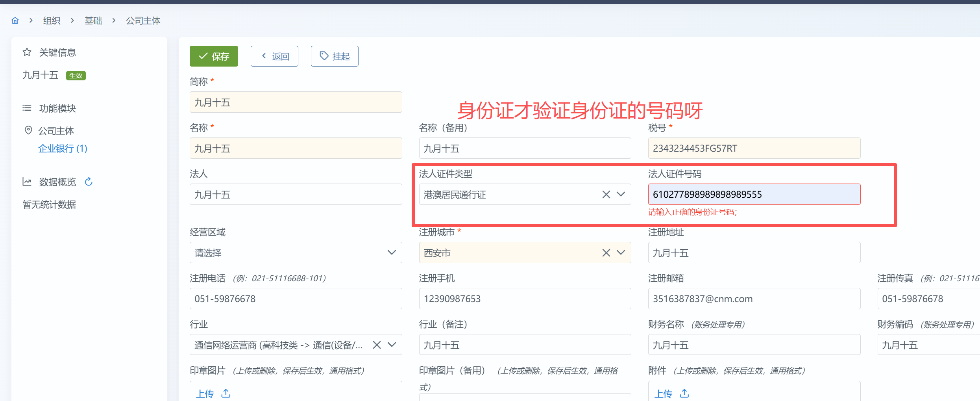Go to 基础 in the breadcrumb
Image resolution: width=980 pixels, height=401 pixels.
click(x=93, y=20)
